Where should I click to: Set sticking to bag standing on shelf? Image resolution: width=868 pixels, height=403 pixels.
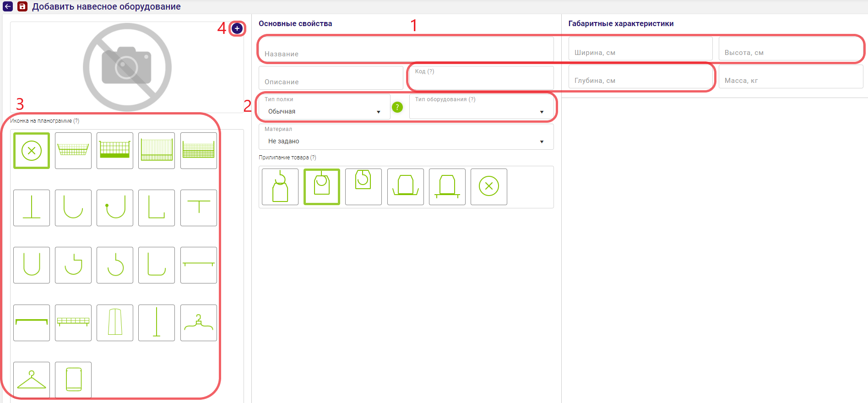click(x=447, y=187)
